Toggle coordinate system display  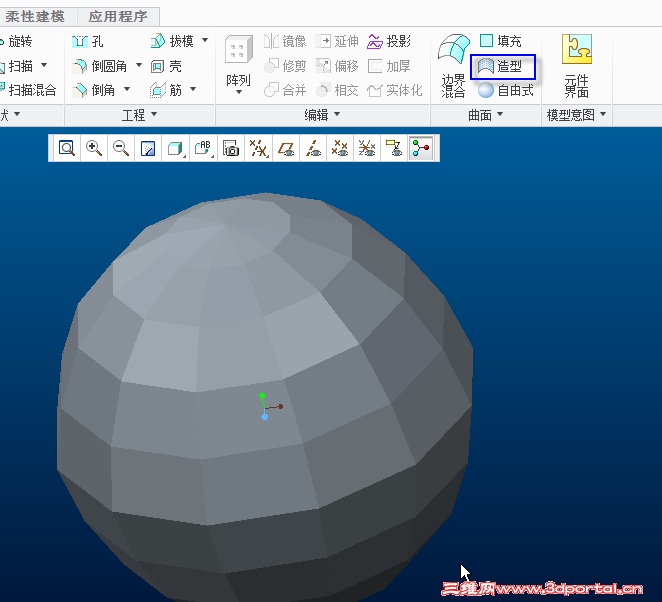367,148
